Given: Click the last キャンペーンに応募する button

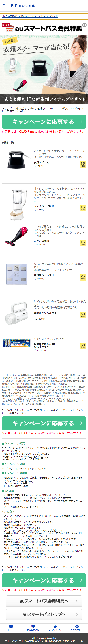Looking at the screenshot, I should (44, 580).
